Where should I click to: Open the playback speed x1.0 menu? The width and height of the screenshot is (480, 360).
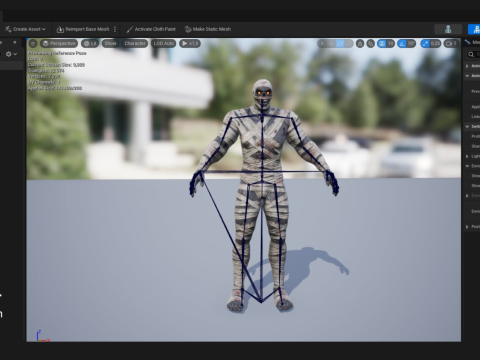click(190, 43)
